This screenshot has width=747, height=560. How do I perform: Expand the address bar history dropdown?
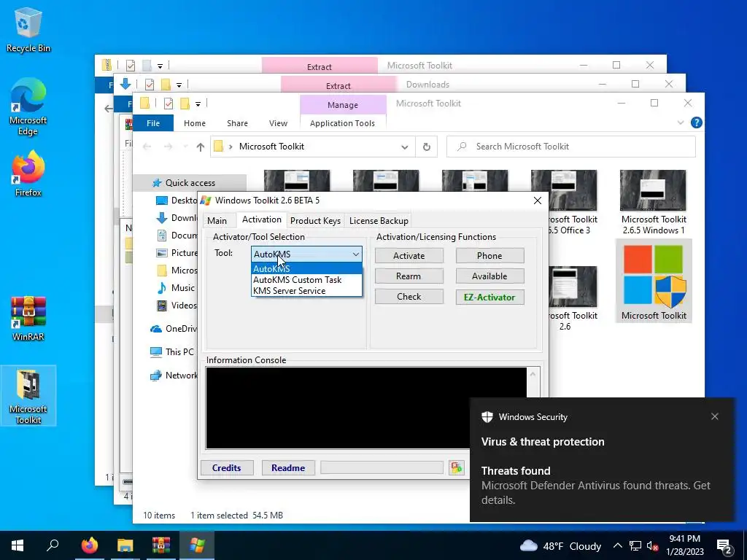point(404,147)
